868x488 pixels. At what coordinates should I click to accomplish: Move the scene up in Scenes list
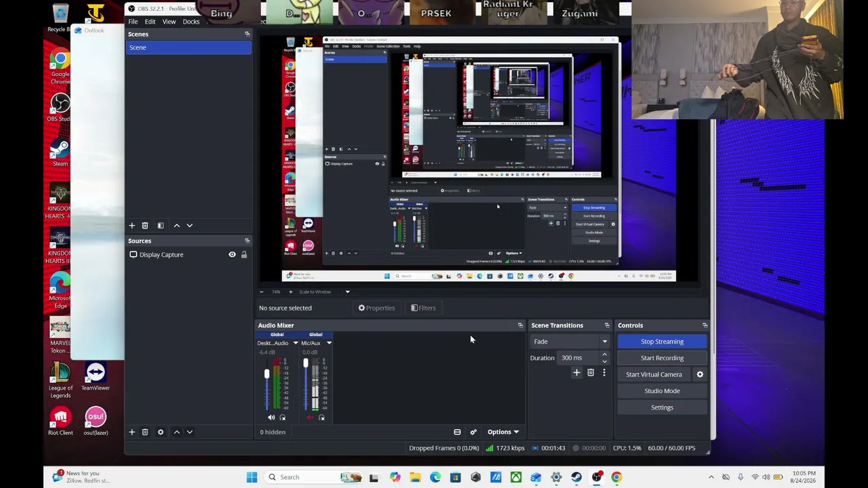point(177,226)
